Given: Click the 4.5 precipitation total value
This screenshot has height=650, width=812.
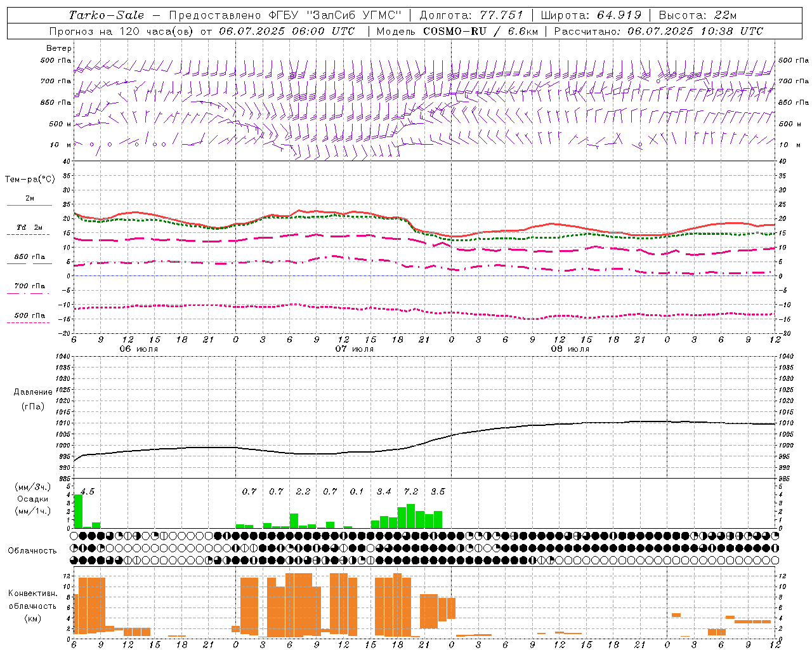Looking at the screenshot, I should (x=87, y=491).
